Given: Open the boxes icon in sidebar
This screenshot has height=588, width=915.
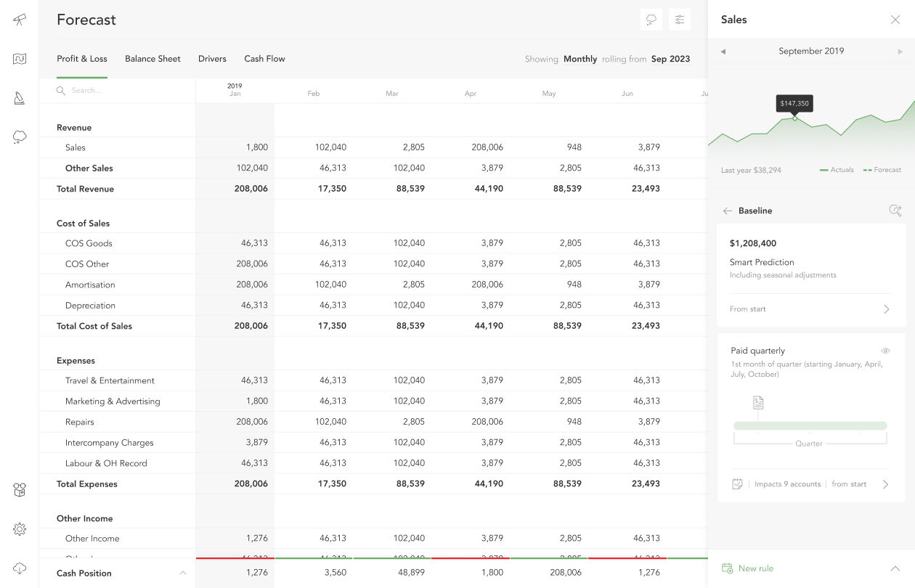Looking at the screenshot, I should pos(20,491).
